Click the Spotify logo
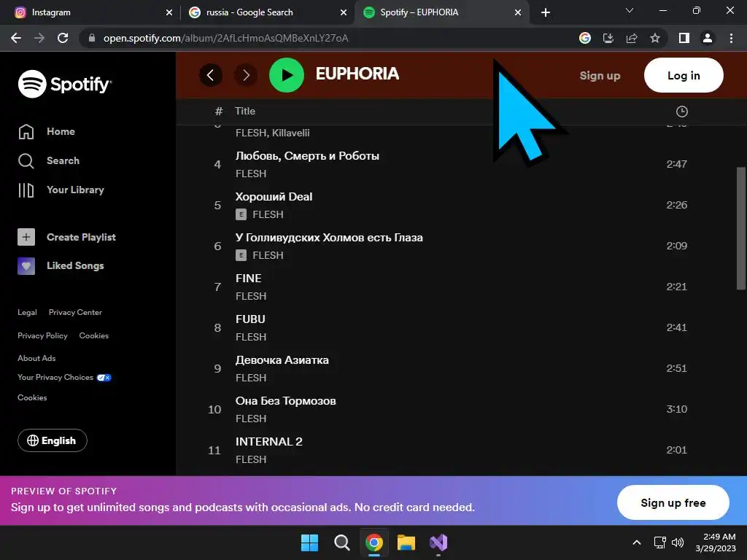 click(x=65, y=84)
